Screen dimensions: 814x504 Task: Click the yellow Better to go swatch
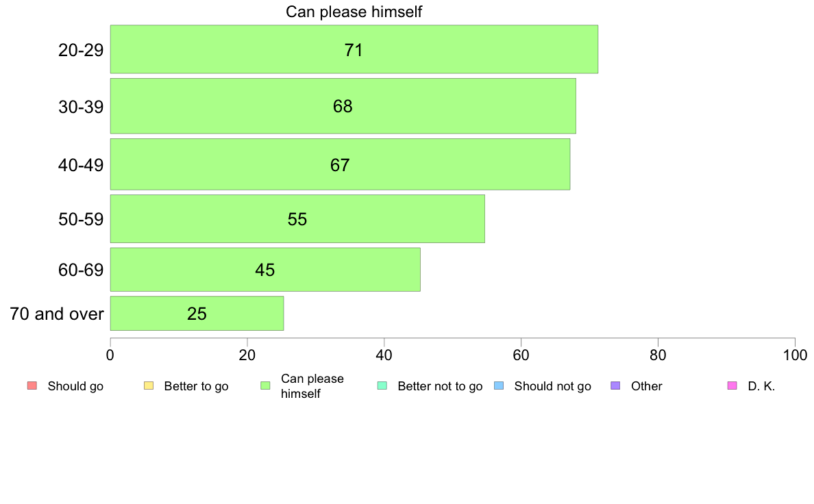coord(149,386)
